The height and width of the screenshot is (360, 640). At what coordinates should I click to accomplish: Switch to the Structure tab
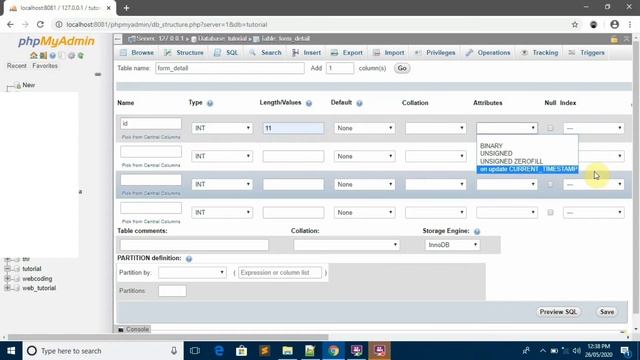184,53
